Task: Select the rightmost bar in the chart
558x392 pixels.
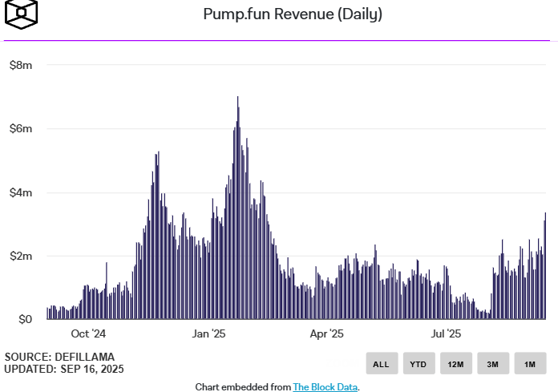Action: [x=545, y=265]
